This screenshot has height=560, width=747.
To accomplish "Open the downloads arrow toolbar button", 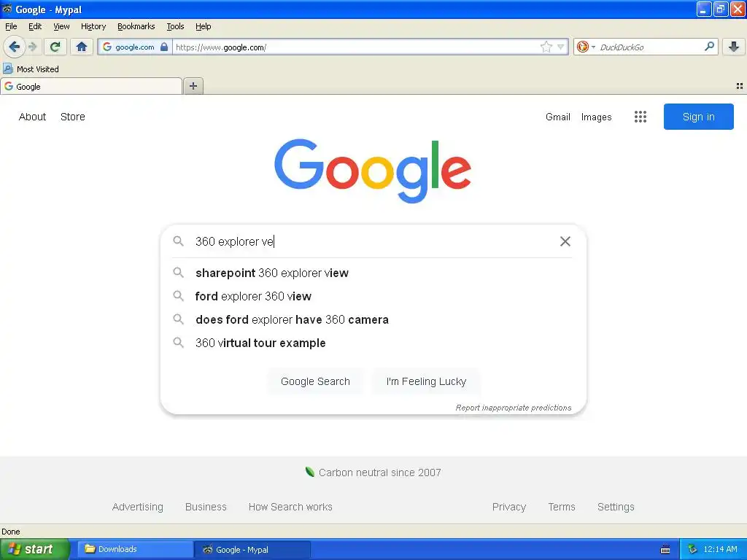I will pyautogui.click(x=734, y=47).
